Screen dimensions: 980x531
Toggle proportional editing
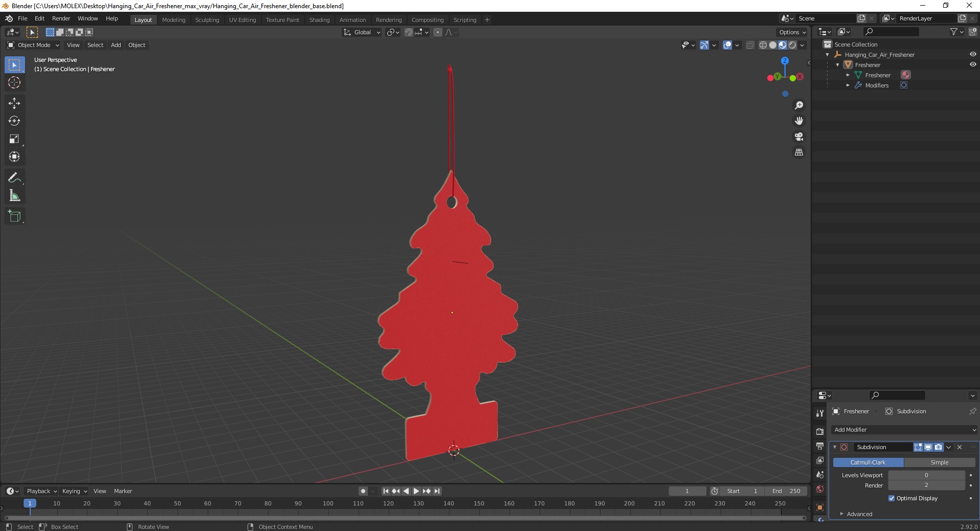click(438, 32)
